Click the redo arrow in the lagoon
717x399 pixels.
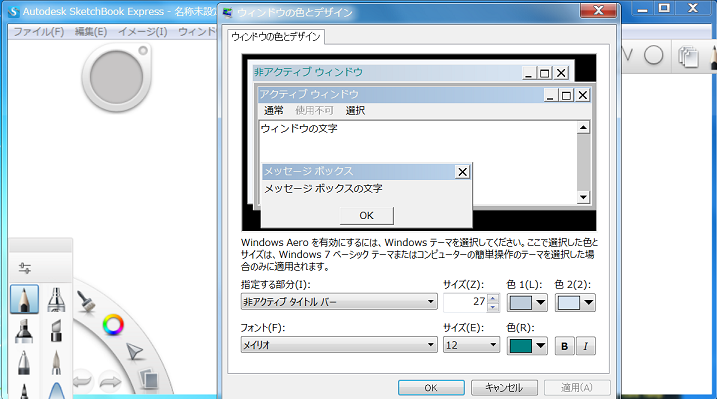(110, 381)
